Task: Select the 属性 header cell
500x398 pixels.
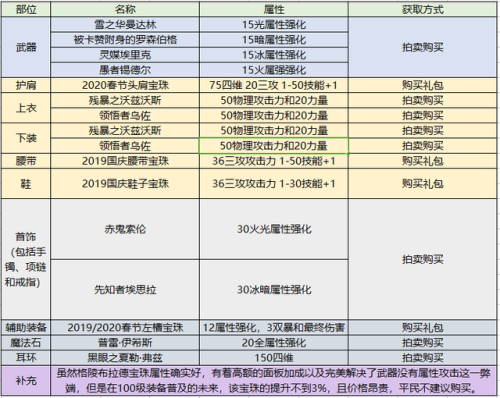Action: (274, 9)
